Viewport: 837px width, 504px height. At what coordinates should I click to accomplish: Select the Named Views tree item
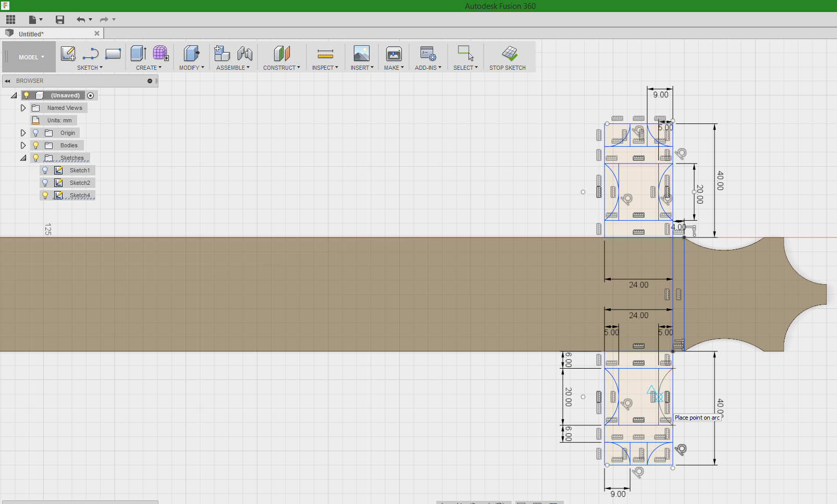(65, 108)
